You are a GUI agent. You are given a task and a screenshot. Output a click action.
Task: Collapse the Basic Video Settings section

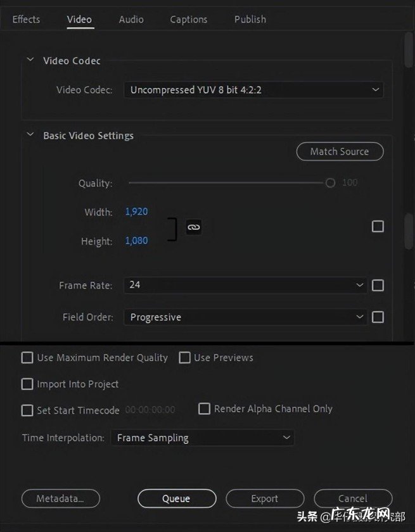tap(30, 136)
